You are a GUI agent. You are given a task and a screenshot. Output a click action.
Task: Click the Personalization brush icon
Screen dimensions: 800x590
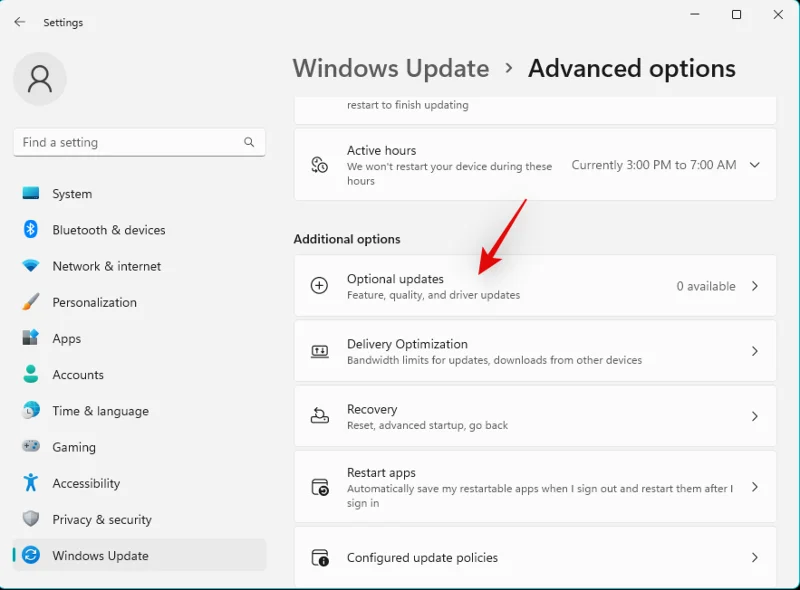click(32, 302)
